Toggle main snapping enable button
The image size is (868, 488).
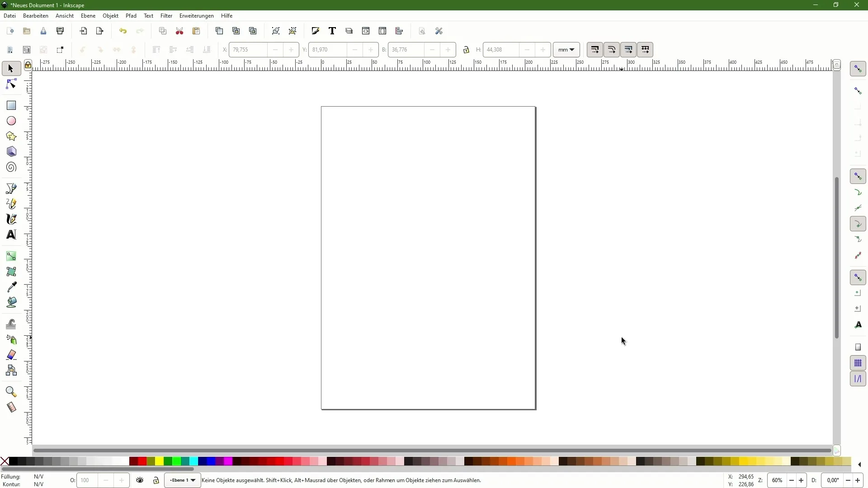point(858,69)
